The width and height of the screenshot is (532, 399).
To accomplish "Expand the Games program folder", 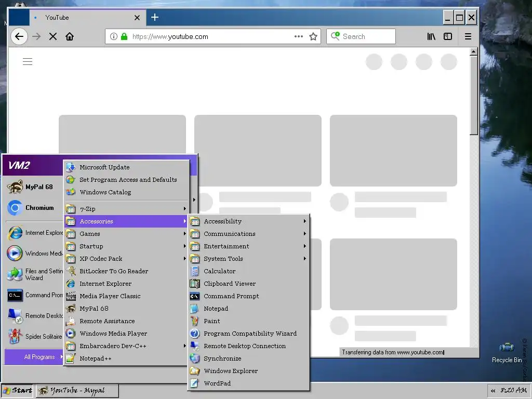I will click(126, 234).
